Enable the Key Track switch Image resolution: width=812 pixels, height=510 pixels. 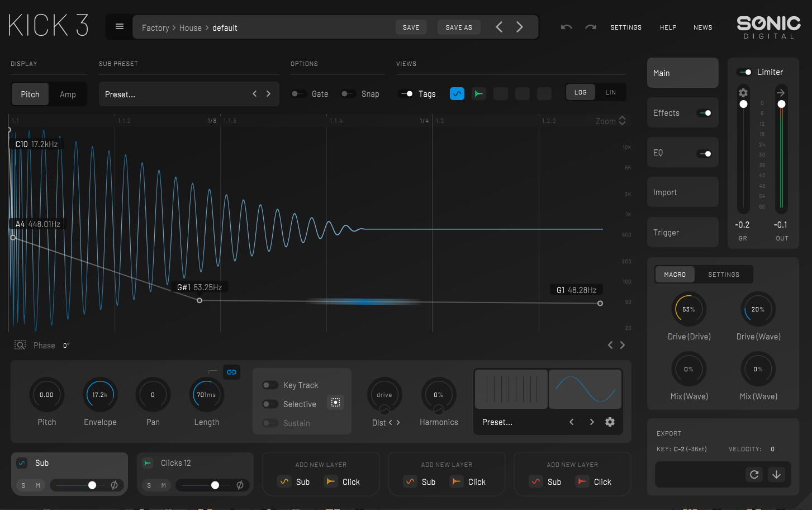point(270,385)
